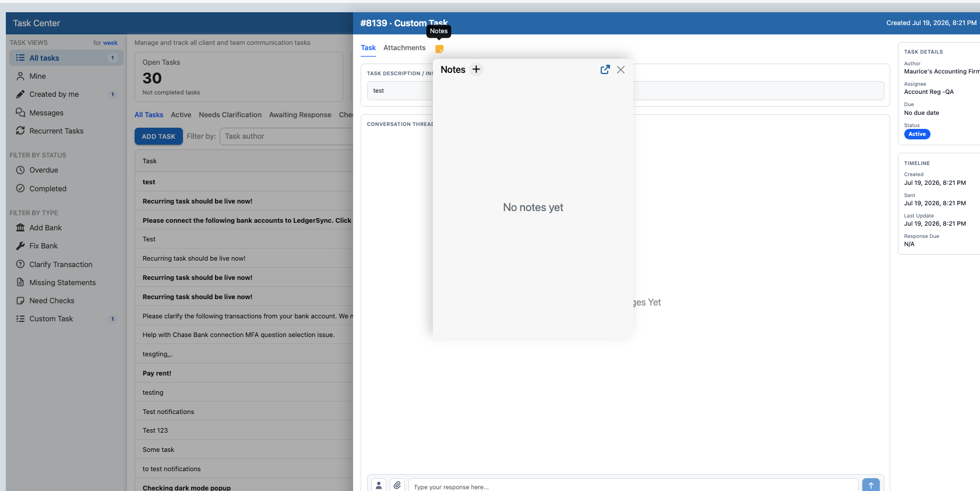This screenshot has width=980, height=491.
Task: Select the All Tasks filter tab
Action: [x=149, y=115]
